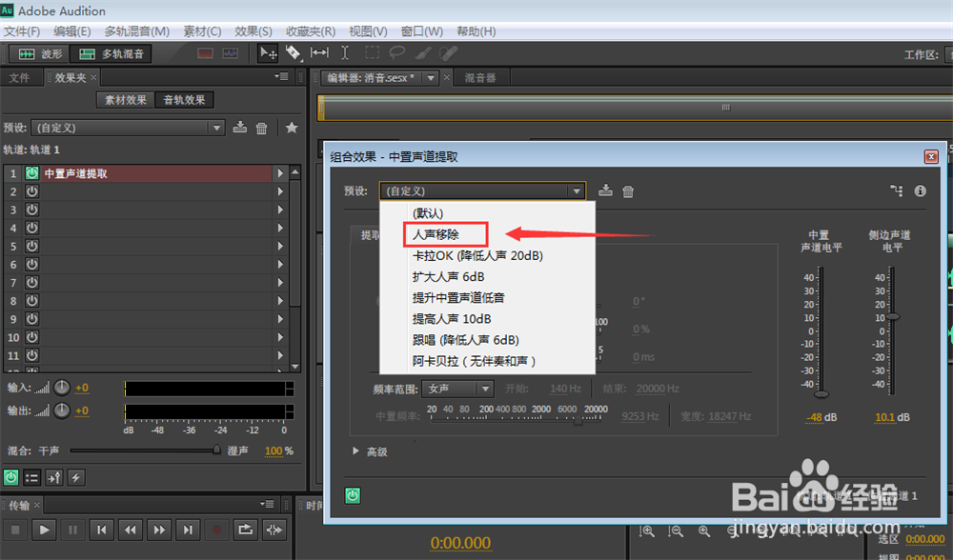The width and height of the screenshot is (953, 560).
Task: Toggle power for effect slot 11
Action: point(31,355)
